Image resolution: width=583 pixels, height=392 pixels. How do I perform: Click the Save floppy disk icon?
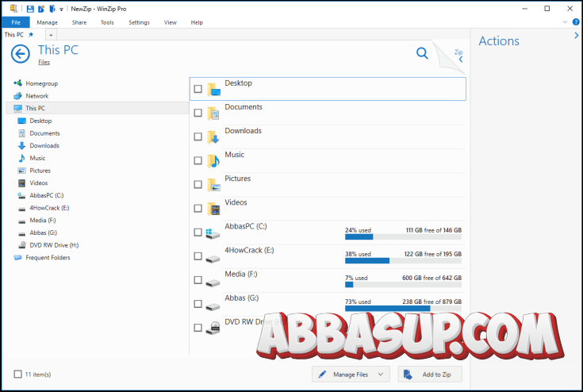[x=30, y=9]
